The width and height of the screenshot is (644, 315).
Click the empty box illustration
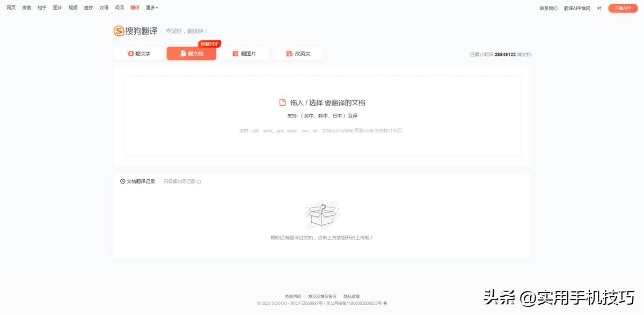click(x=322, y=215)
